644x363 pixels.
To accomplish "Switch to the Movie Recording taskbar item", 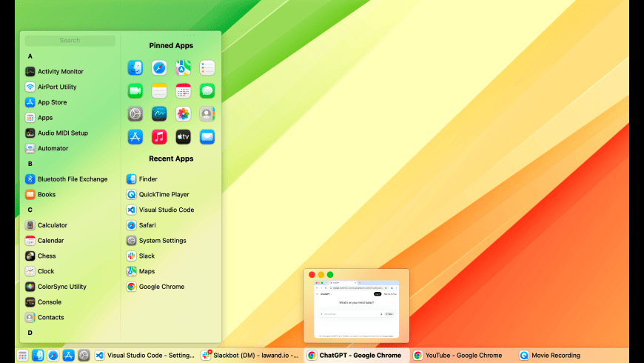I will tap(568, 355).
